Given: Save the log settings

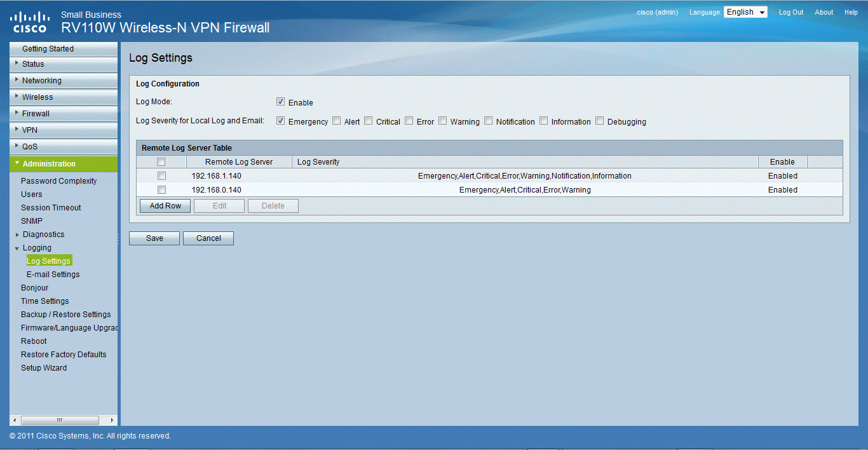Looking at the screenshot, I should (x=154, y=238).
